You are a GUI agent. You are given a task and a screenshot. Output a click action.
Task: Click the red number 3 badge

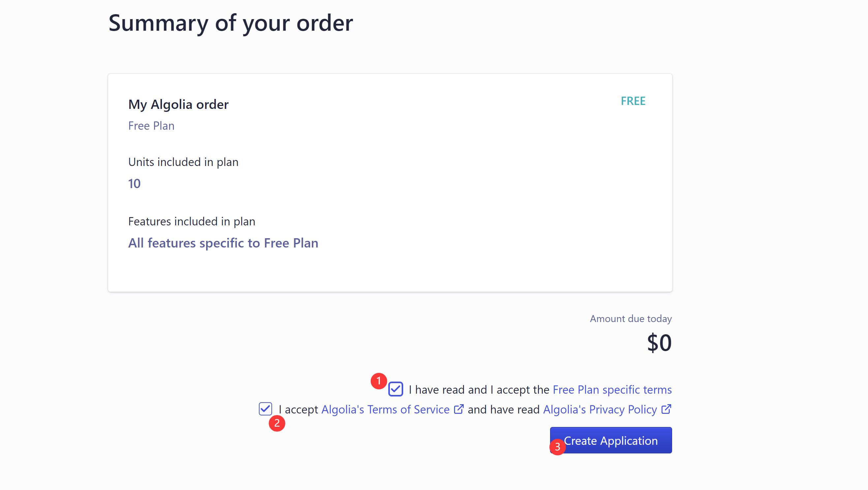557,447
